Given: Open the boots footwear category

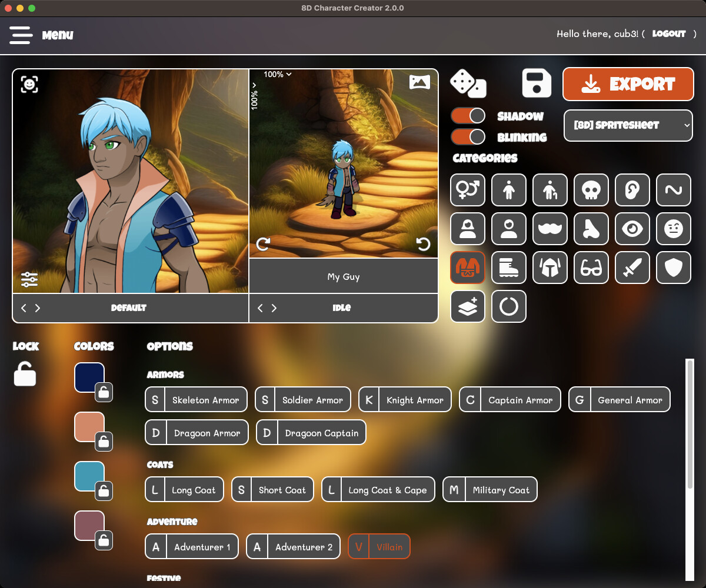Looking at the screenshot, I should tap(508, 268).
